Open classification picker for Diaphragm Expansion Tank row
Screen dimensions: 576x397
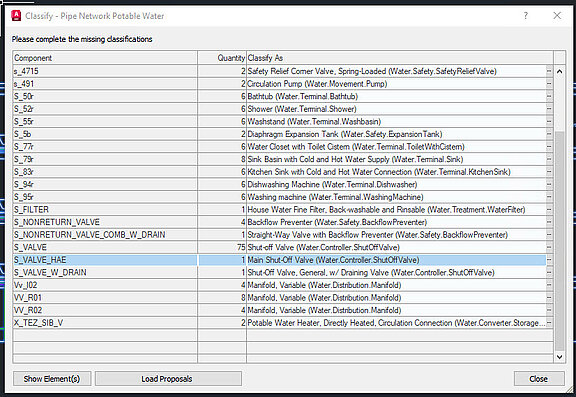549,134
